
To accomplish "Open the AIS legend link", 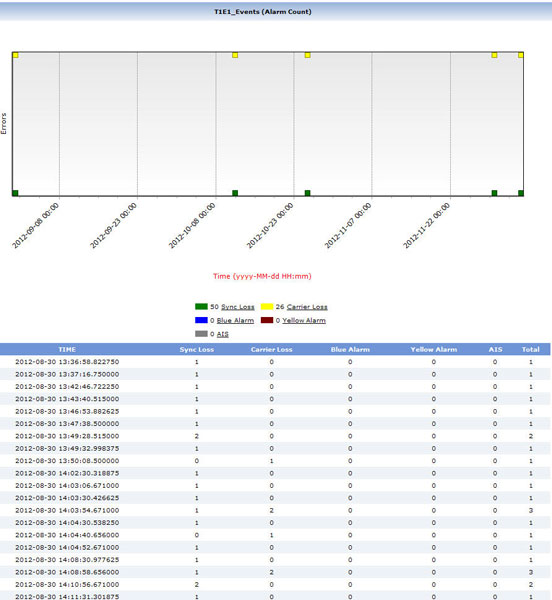I will [223, 334].
